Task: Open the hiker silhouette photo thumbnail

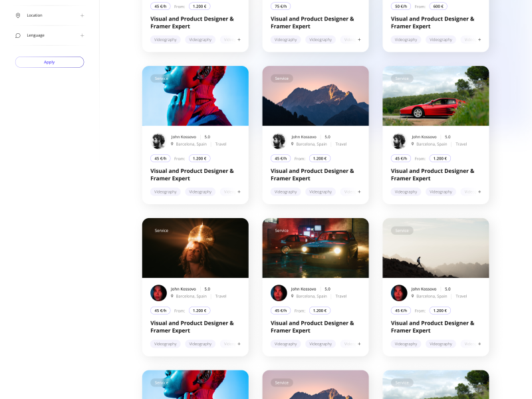Action: [x=436, y=248]
